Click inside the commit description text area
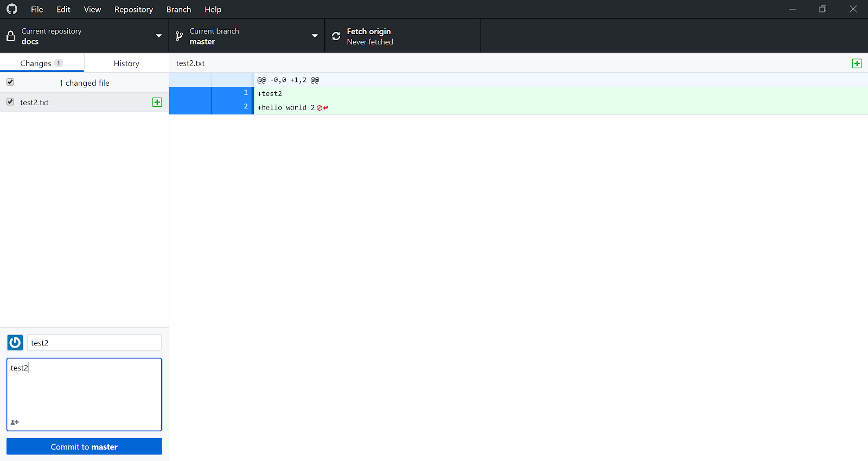 [x=84, y=390]
